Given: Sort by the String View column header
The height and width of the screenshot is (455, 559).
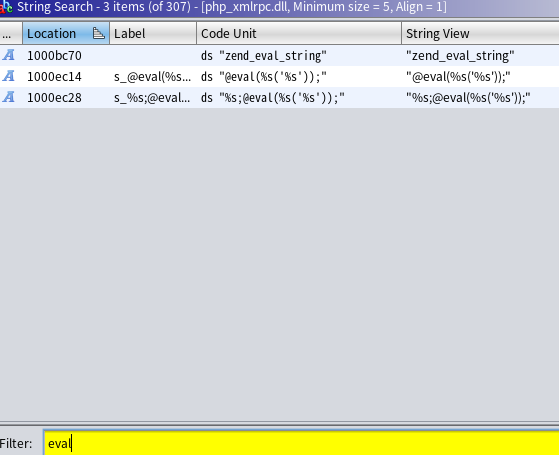Looking at the screenshot, I should pyautogui.click(x=480, y=34).
